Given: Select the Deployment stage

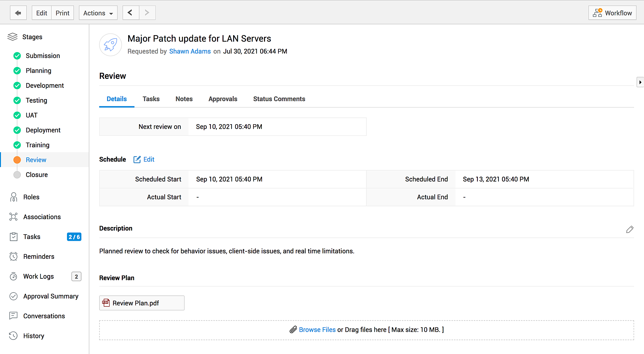Looking at the screenshot, I should click(43, 130).
